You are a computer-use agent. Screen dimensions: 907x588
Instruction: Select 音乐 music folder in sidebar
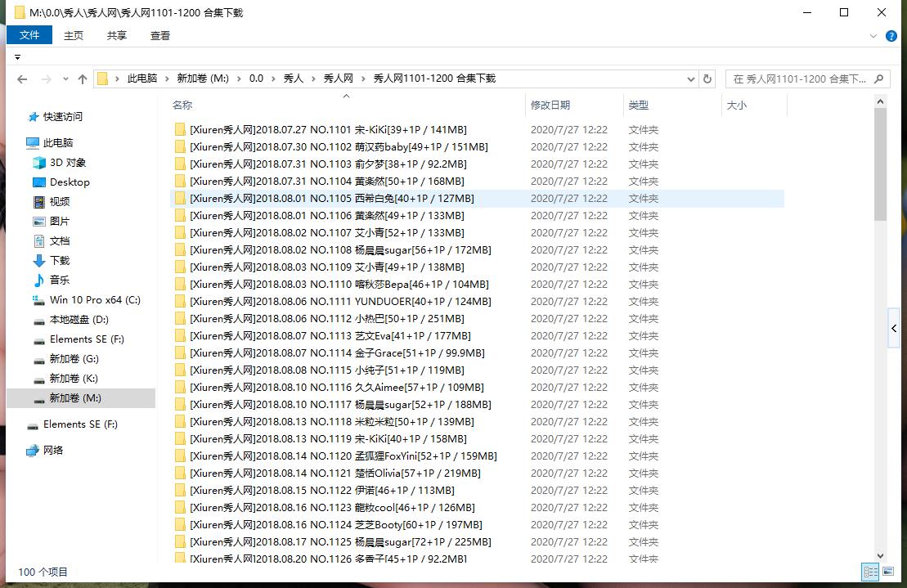click(60, 281)
